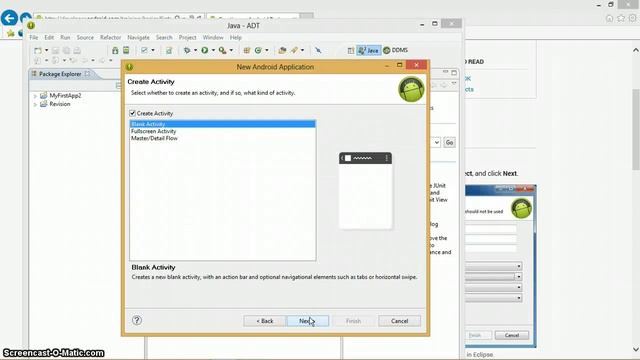Screen dimensions: 640x360
Task: Click the blue pin toolbar icon
Action: click(318, 50)
